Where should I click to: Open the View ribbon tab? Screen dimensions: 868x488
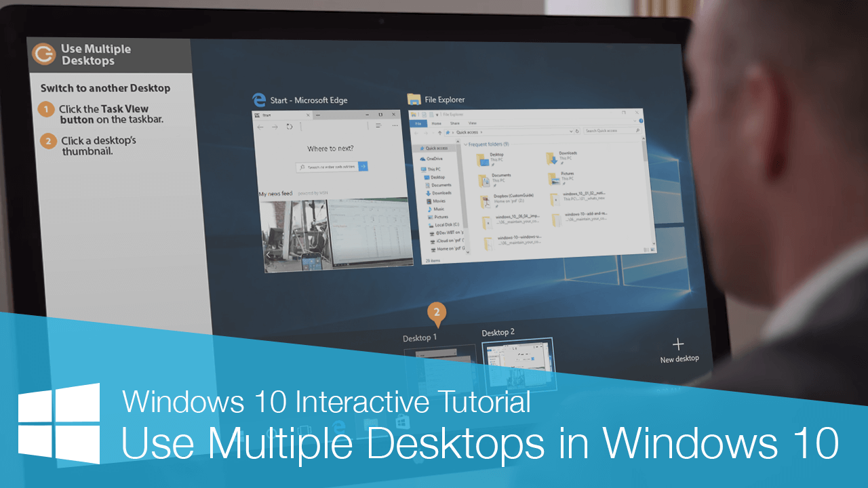click(472, 123)
